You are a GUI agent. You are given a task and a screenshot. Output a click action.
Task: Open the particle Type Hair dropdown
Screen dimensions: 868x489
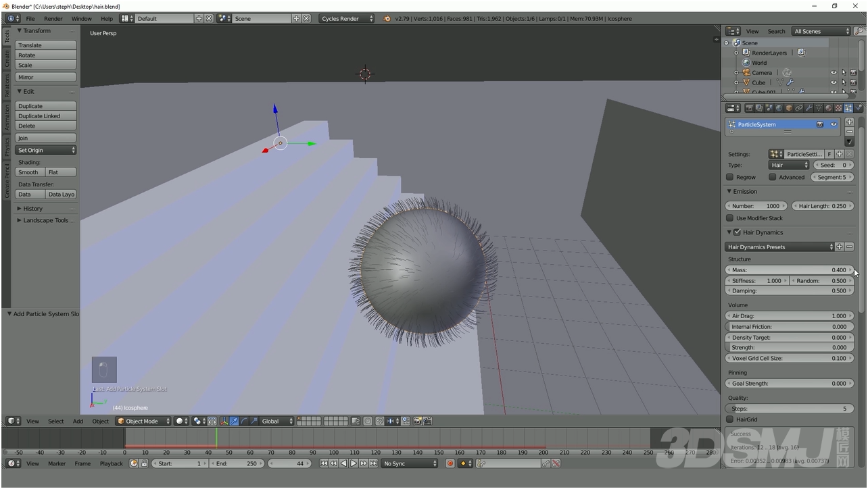[789, 165]
